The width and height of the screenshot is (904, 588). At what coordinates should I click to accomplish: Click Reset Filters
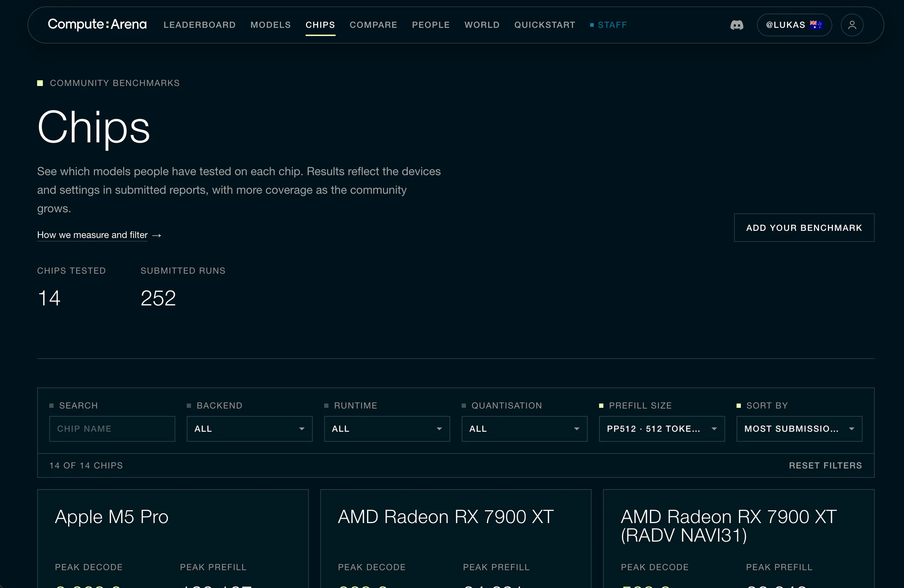[825, 465]
